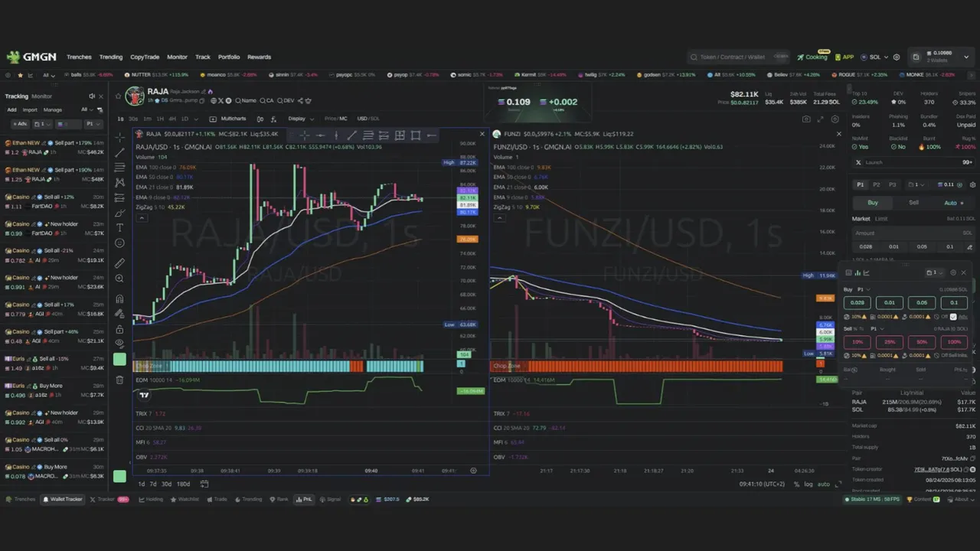Select the crosshair tool in floating drawing toolbar
Image resolution: width=980 pixels, height=551 pixels.
pos(304,135)
